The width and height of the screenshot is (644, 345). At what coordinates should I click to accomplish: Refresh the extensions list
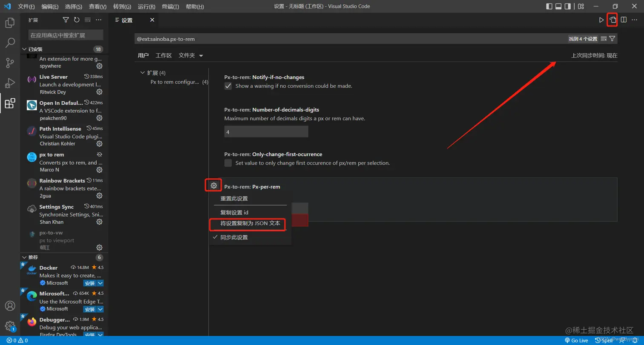tap(77, 20)
